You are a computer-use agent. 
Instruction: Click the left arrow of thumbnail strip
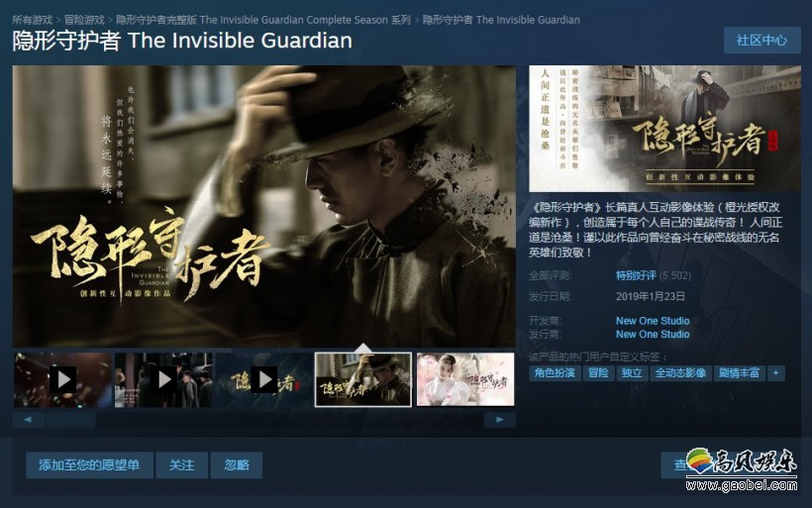tap(28, 420)
